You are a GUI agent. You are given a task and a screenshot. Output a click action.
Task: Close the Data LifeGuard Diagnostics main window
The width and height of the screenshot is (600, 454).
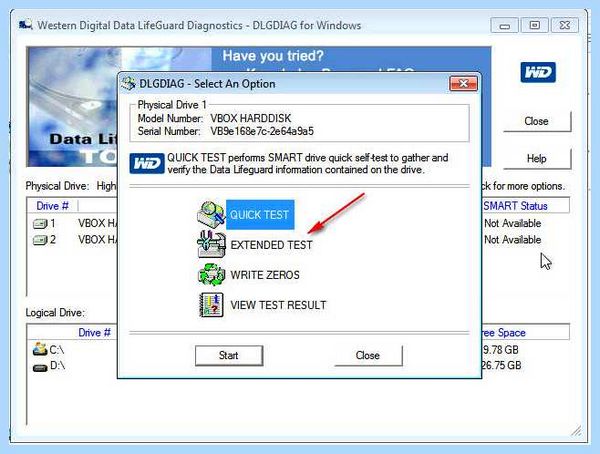pos(564,26)
